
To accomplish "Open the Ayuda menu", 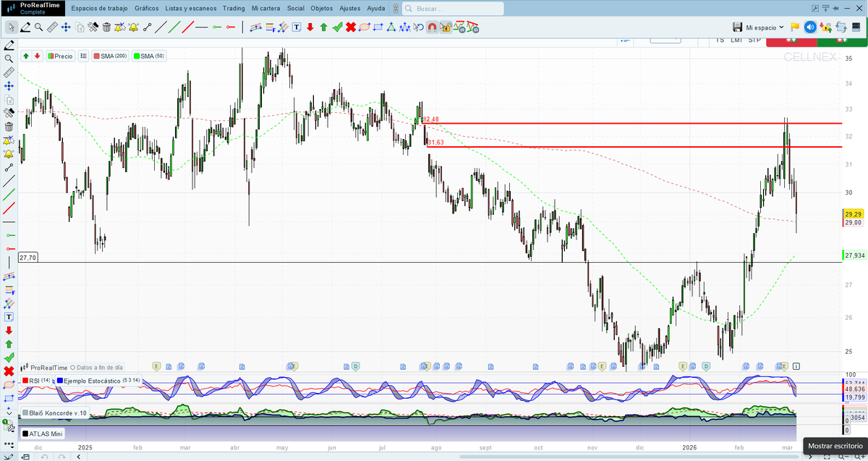I will tap(376, 8).
